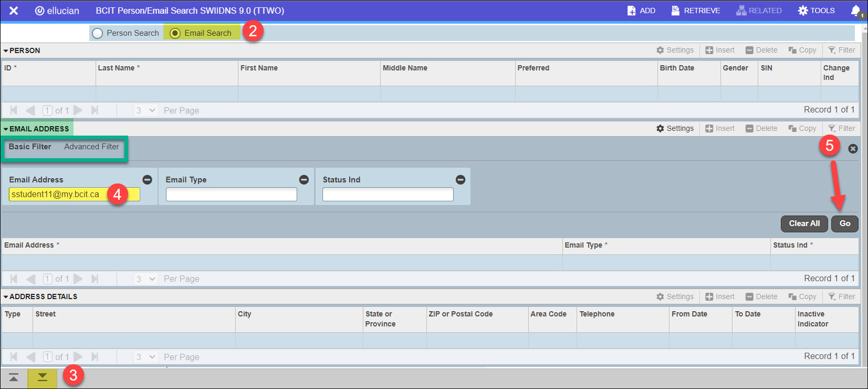Screen dimensions: 868x389
Task: Click the Birth Date column header
Action: (x=689, y=73)
